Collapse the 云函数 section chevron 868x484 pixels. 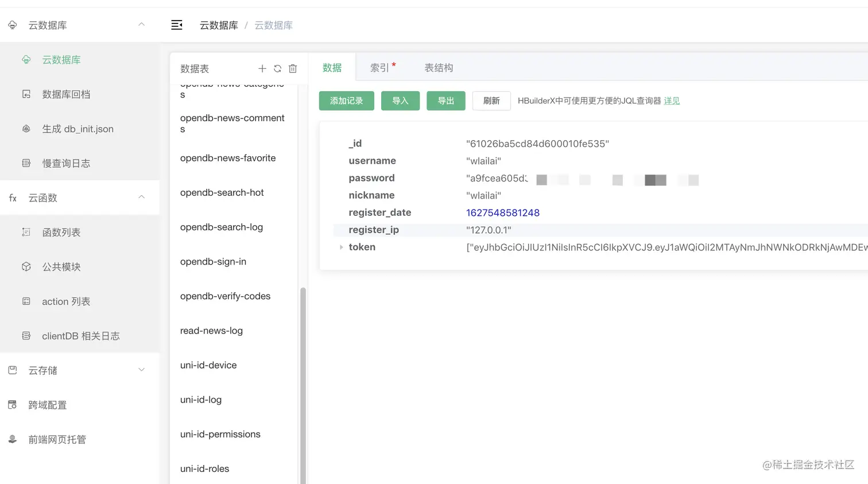pos(141,197)
